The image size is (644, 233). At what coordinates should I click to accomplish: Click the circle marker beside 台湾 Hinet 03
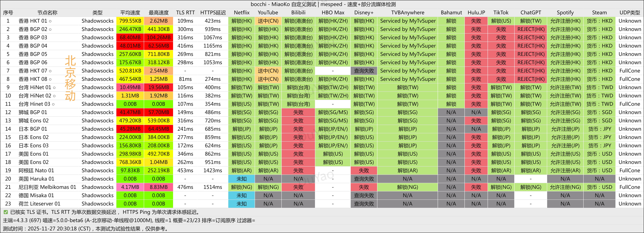(x=53, y=104)
